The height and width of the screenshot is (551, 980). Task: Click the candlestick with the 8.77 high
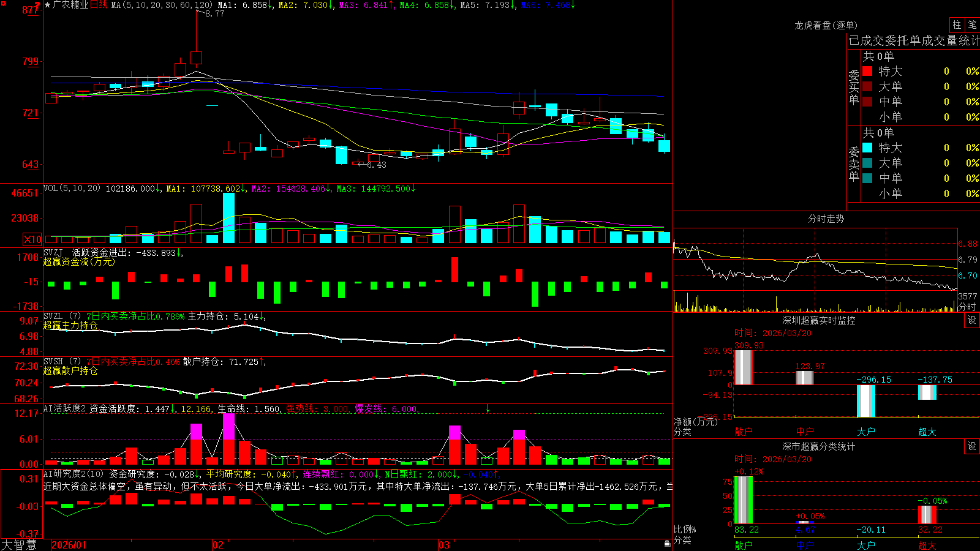point(196,58)
